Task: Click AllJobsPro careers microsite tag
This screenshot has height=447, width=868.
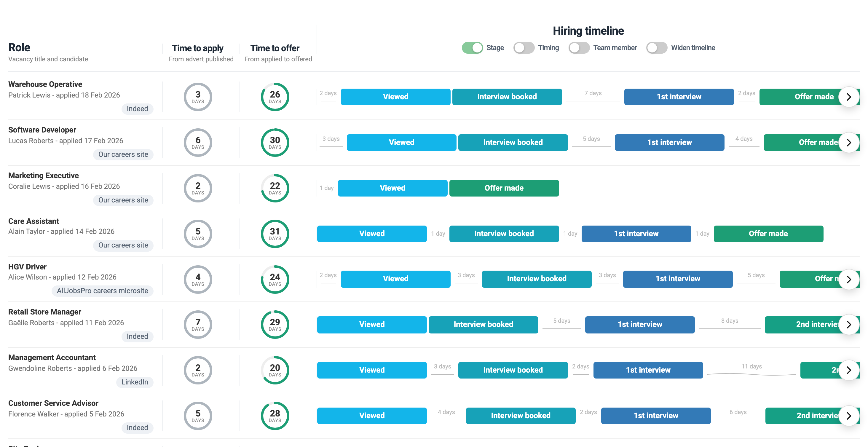Action: (103, 291)
